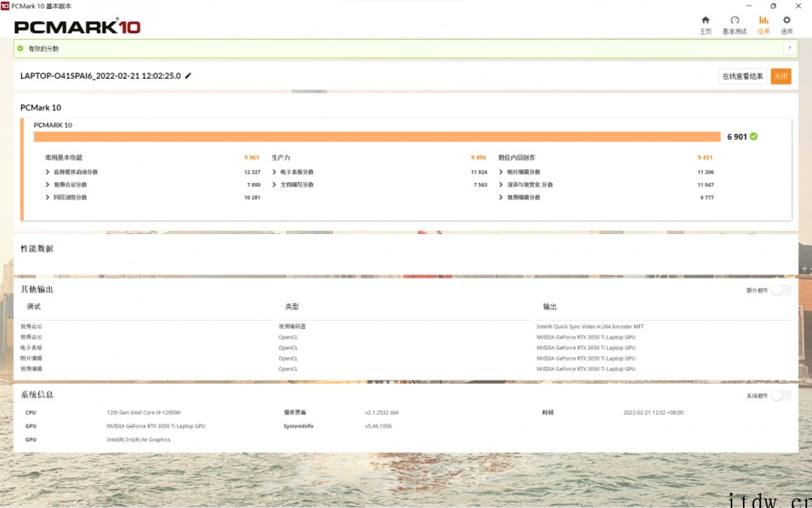
Task: Click the 11 206 photo editing score
Action: (x=706, y=172)
